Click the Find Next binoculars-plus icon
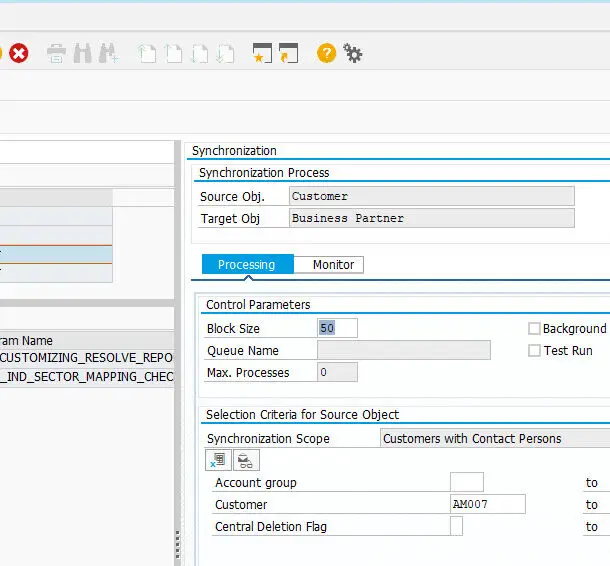Image resolution: width=610 pixels, height=566 pixels. coord(108,53)
